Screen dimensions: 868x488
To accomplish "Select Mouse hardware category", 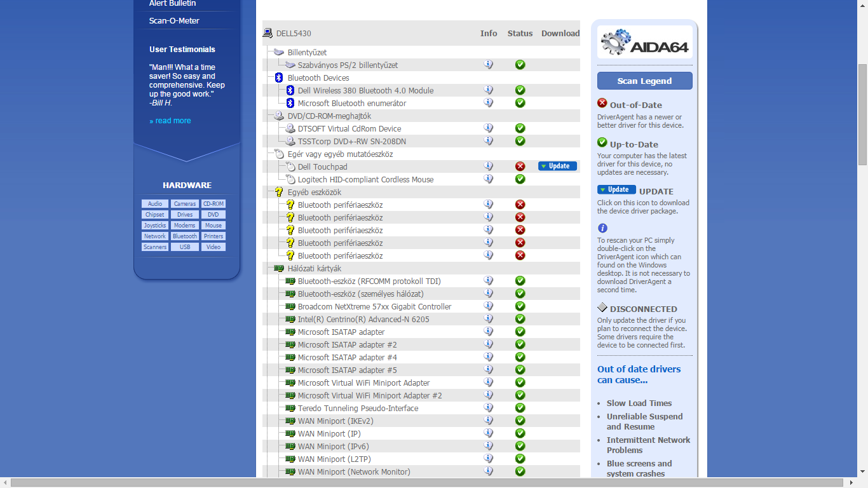I will coord(214,226).
